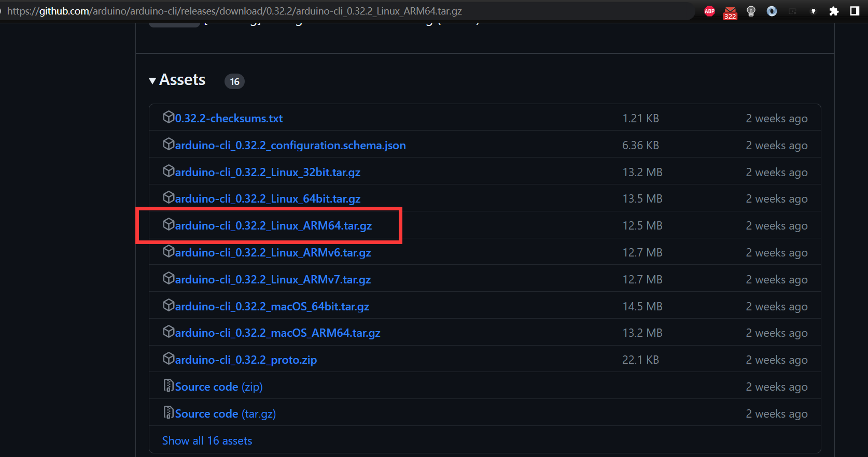Viewport: 868px width, 457px height.
Task: Click the browser address bar URL
Action: 234,11
